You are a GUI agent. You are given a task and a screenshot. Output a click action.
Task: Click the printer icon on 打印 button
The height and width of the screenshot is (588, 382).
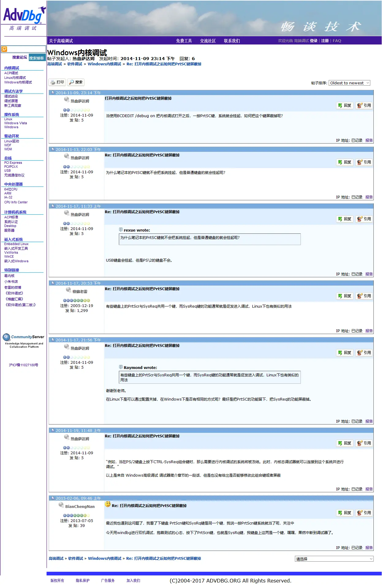53,82
